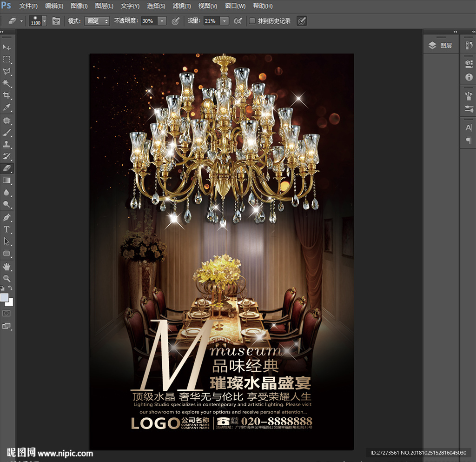This screenshot has height=462, width=476.
Task: Expand the right icon panel dock
Action: pyautogui.click(x=473, y=32)
